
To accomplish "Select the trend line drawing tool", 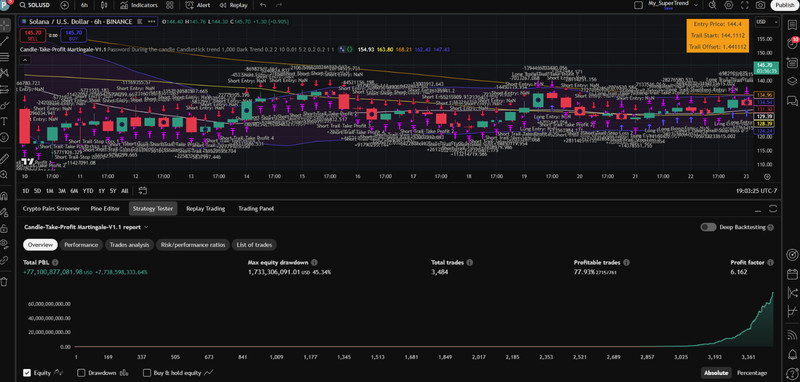I will click(5, 41).
